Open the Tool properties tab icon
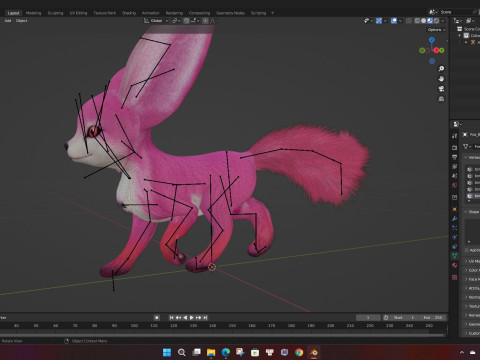480x360 pixels. [455, 136]
